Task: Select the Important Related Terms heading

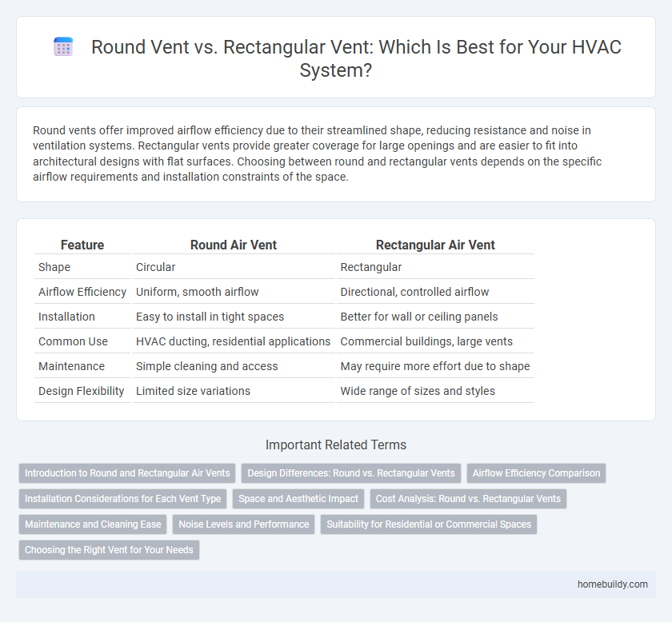Action: coord(336,445)
